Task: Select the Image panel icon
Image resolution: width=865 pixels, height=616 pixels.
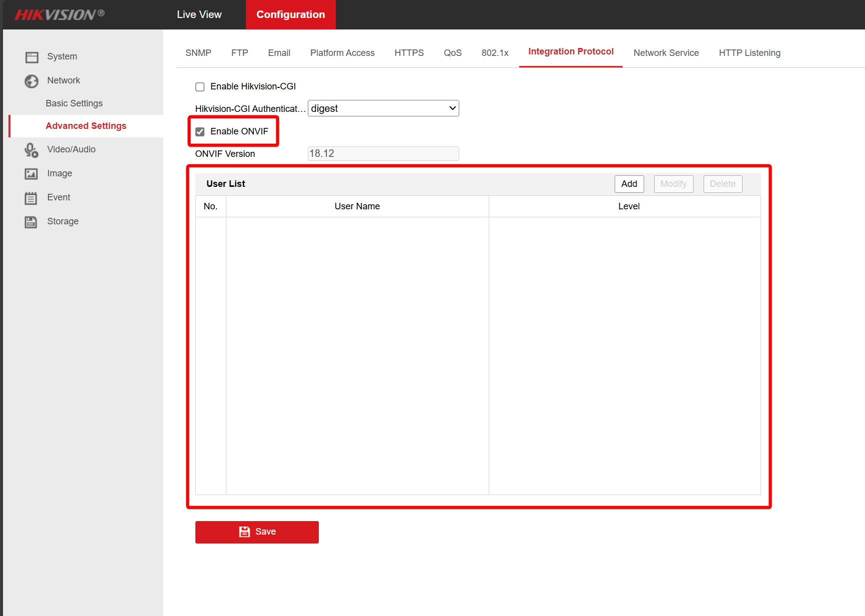Action: [31, 173]
